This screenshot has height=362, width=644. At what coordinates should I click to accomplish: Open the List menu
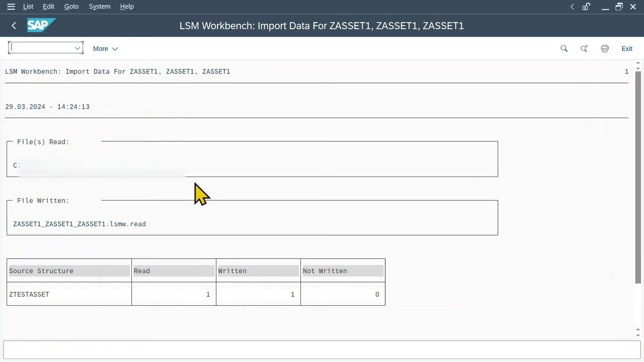point(28,7)
